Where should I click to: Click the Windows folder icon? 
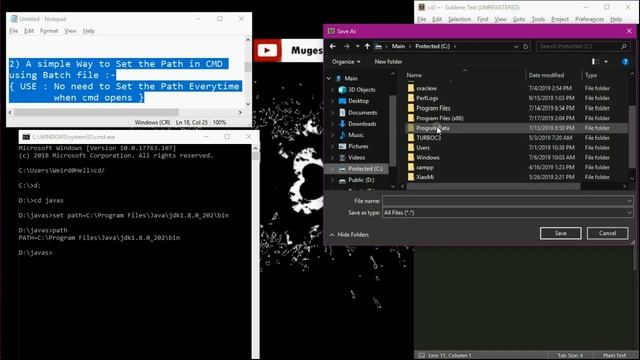coord(411,157)
